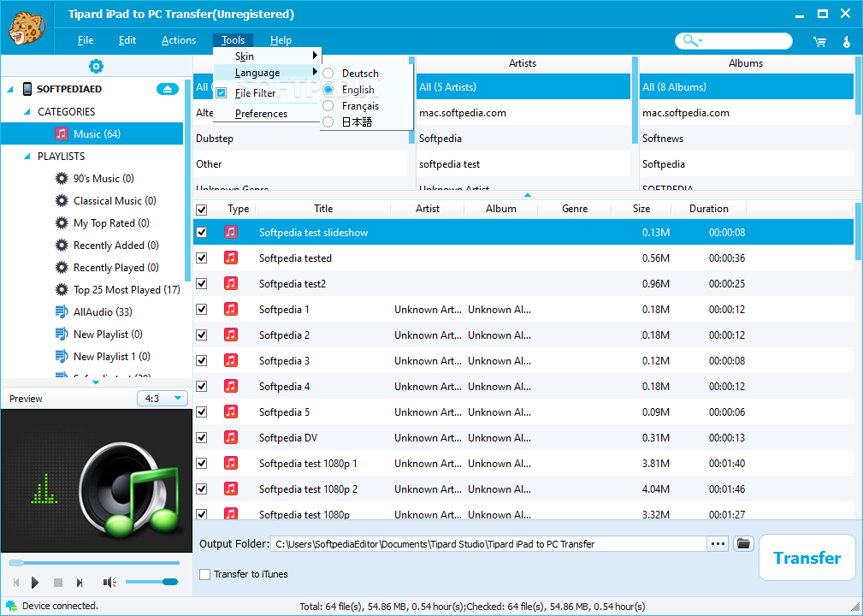863x616 pixels.
Task: Mute the preview volume
Action: point(109,583)
